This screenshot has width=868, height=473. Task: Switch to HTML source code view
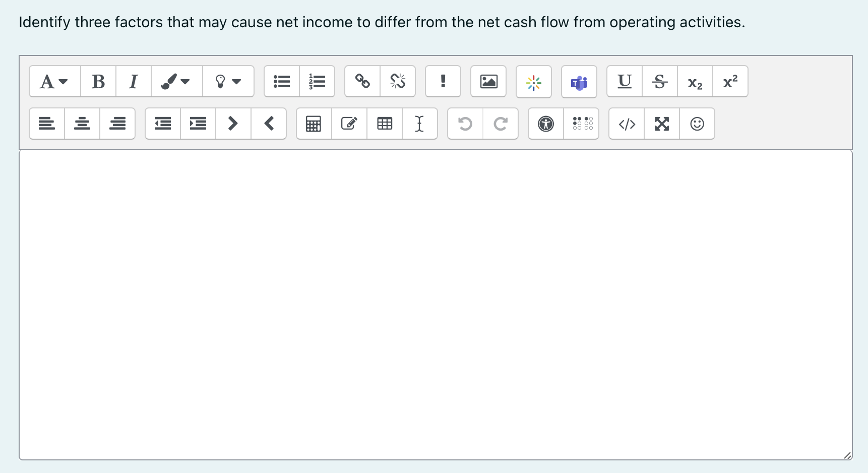[626, 124]
